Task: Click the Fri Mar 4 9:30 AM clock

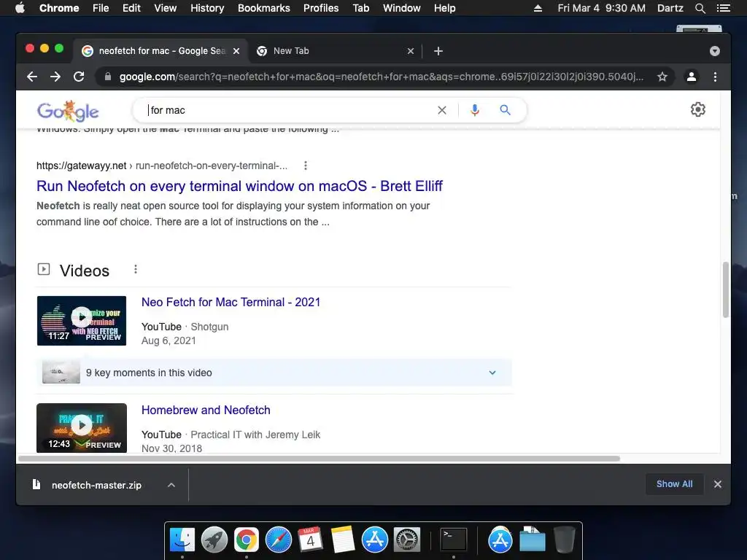Action: 601,8
